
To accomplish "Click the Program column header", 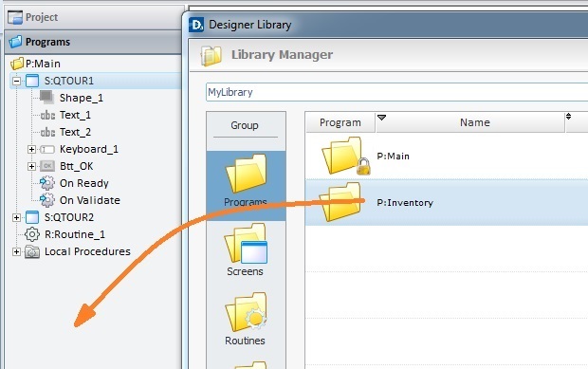I will 340,122.
